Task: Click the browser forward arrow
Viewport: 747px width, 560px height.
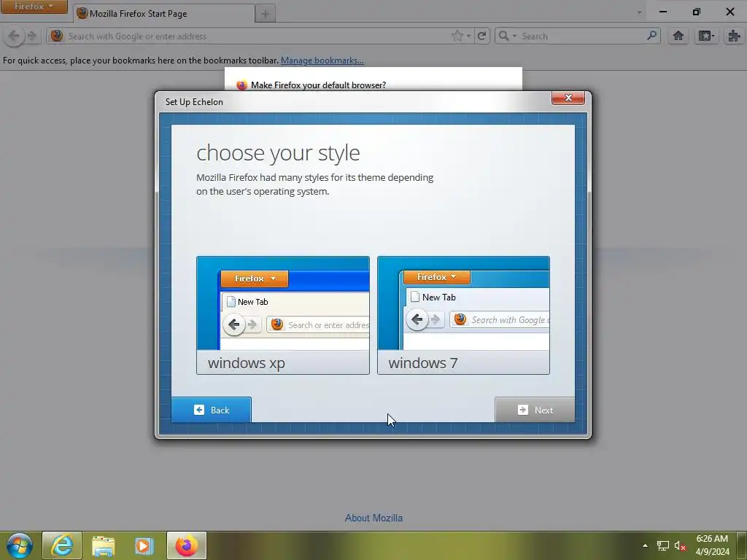Action: 31,36
